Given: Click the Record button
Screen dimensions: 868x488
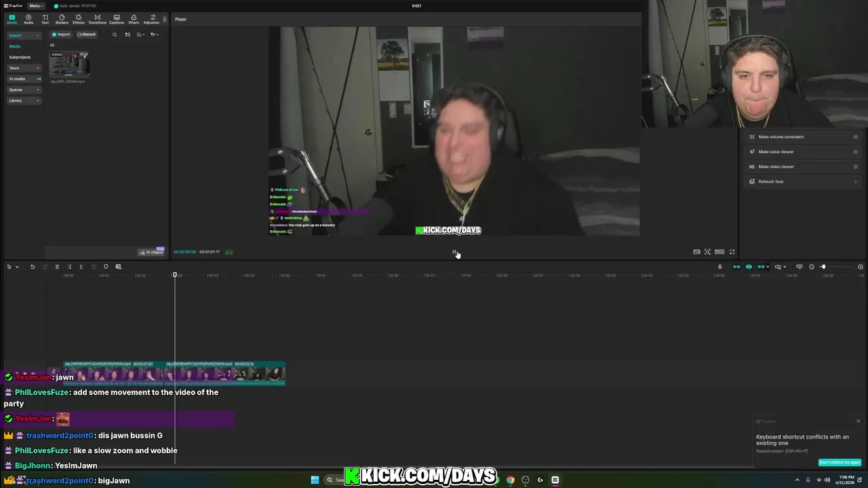Looking at the screenshot, I should pyautogui.click(x=86, y=35).
